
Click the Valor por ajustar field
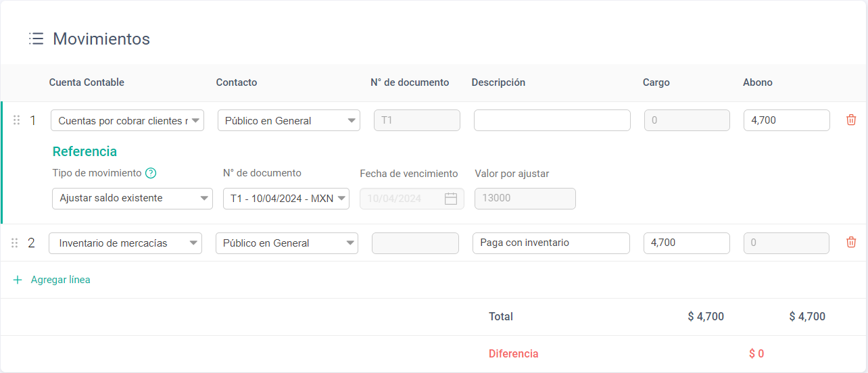click(525, 199)
